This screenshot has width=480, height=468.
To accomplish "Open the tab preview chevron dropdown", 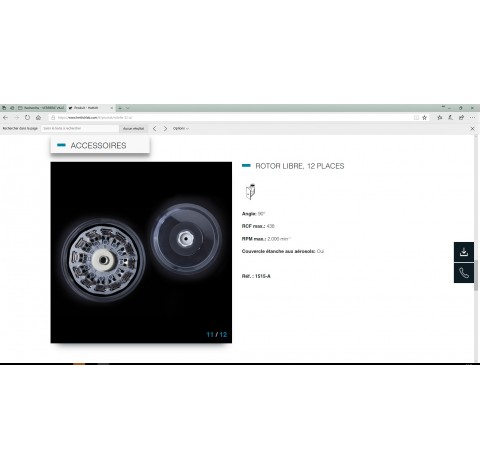I will [x=127, y=108].
